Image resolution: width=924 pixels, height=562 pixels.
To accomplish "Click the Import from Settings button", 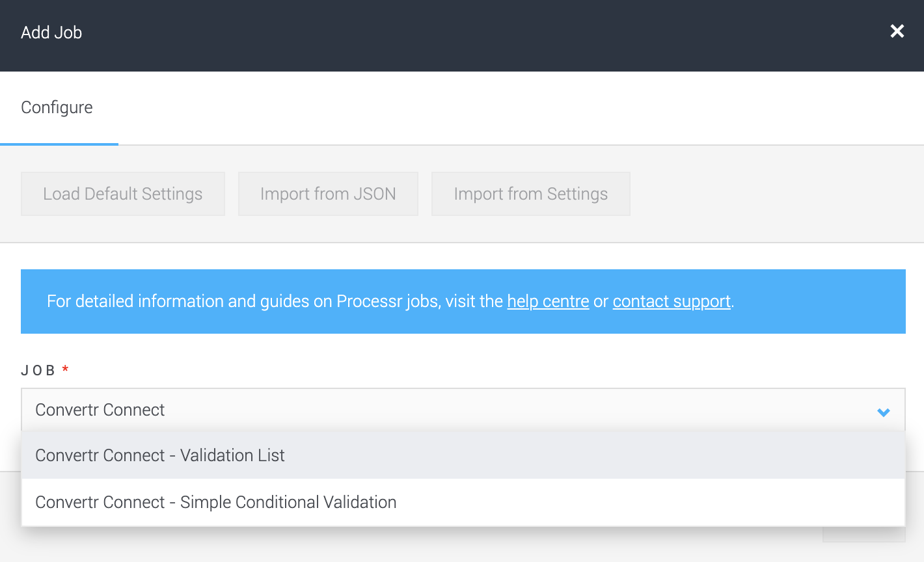I will [x=531, y=194].
